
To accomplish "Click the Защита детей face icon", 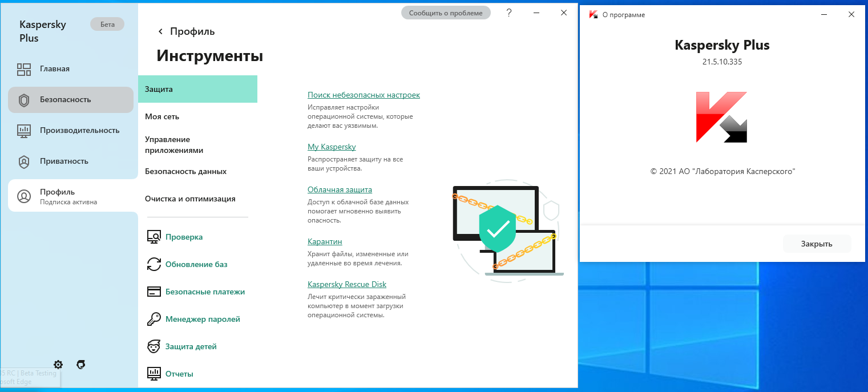I will 154,346.
